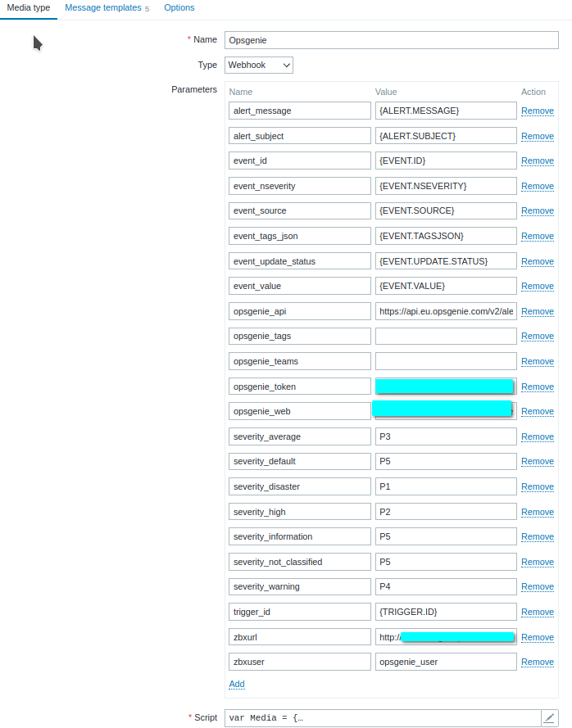
Task: Open the script editor pencil icon
Action: (549, 717)
